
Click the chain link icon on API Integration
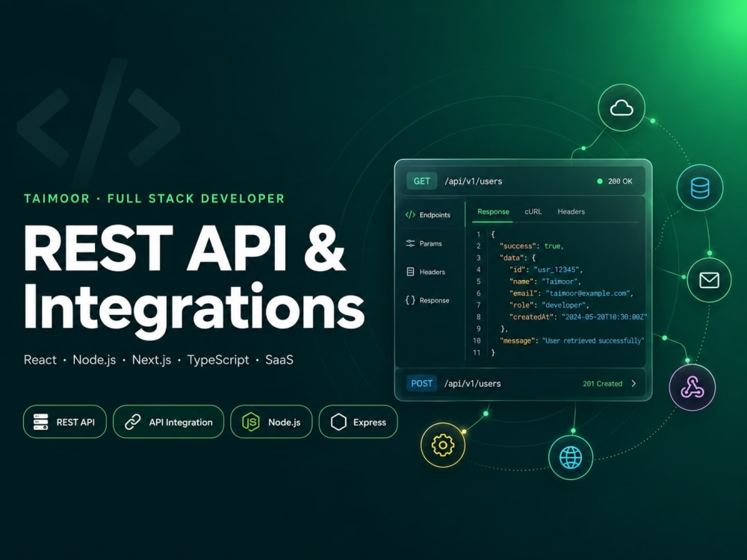(132, 422)
